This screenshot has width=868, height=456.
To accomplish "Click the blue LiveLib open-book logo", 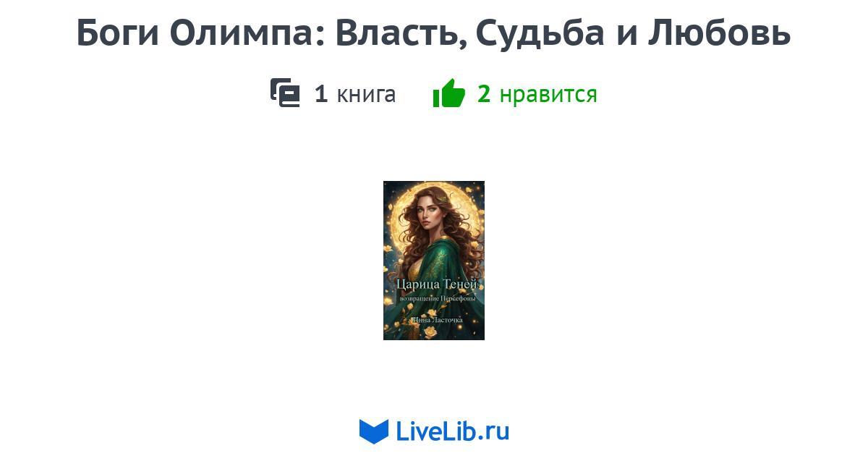I will point(374,431).
